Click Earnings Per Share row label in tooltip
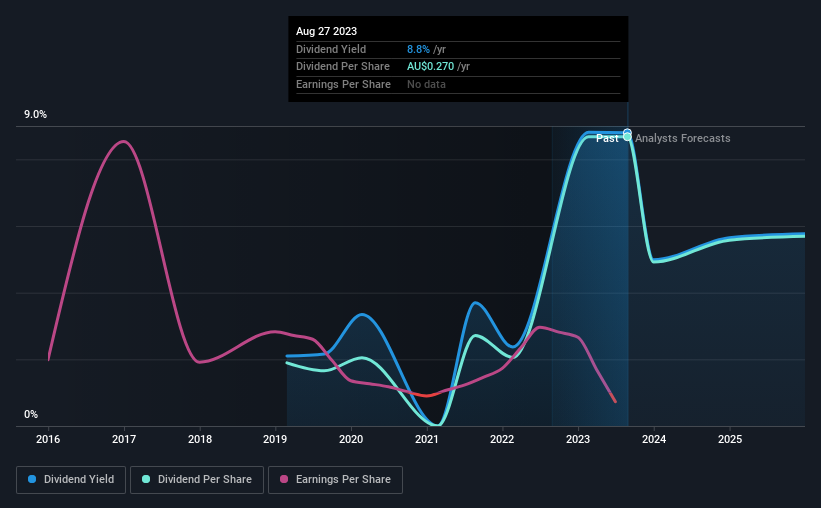 click(343, 84)
